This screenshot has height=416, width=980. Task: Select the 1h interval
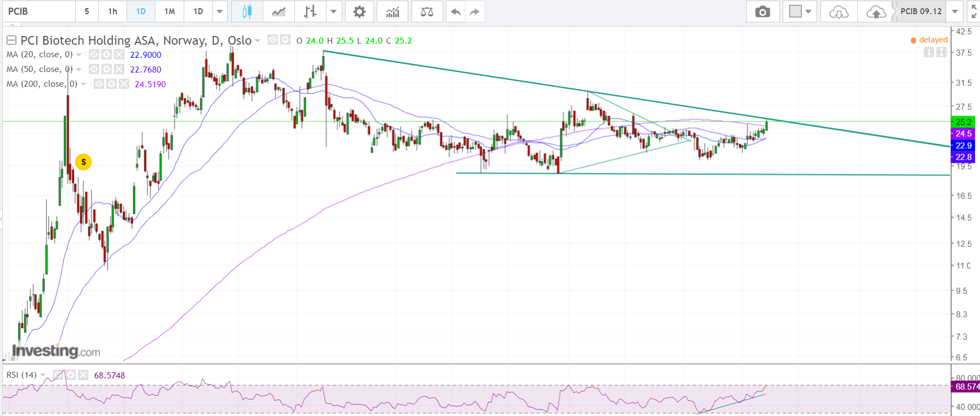click(x=113, y=11)
